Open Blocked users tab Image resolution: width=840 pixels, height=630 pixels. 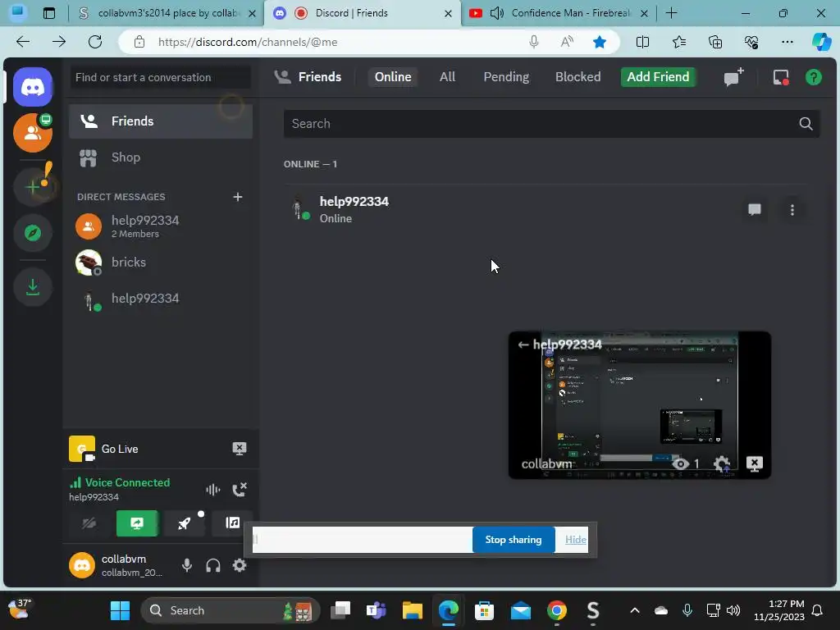point(577,76)
